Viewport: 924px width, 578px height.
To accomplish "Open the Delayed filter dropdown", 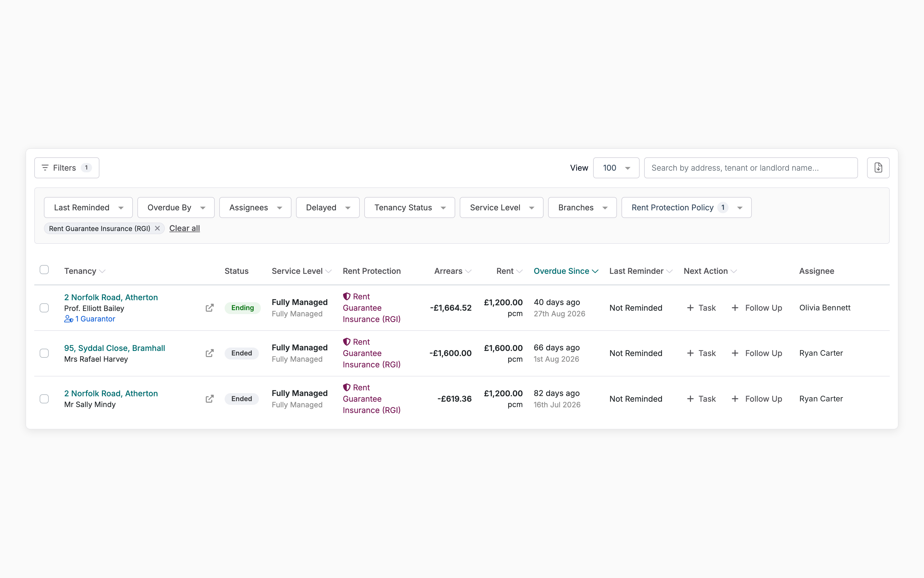I will 328,208.
